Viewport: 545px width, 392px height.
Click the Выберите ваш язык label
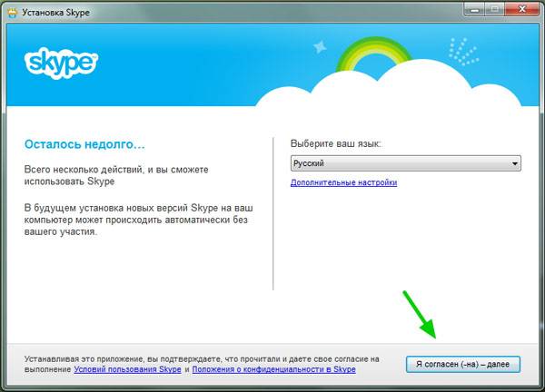[x=336, y=143]
